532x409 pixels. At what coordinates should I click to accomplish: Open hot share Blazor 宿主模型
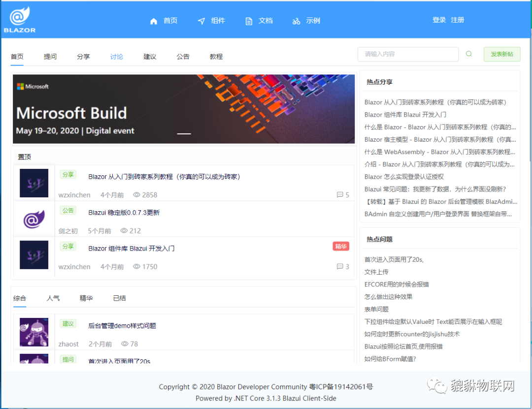[440, 139]
